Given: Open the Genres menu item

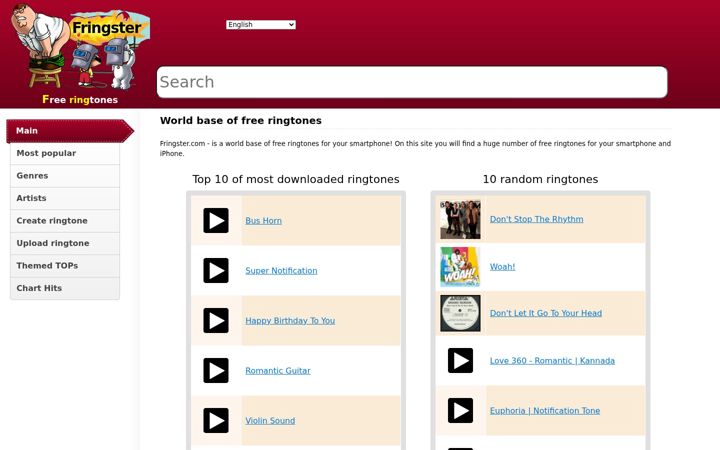Looking at the screenshot, I should point(65,176).
